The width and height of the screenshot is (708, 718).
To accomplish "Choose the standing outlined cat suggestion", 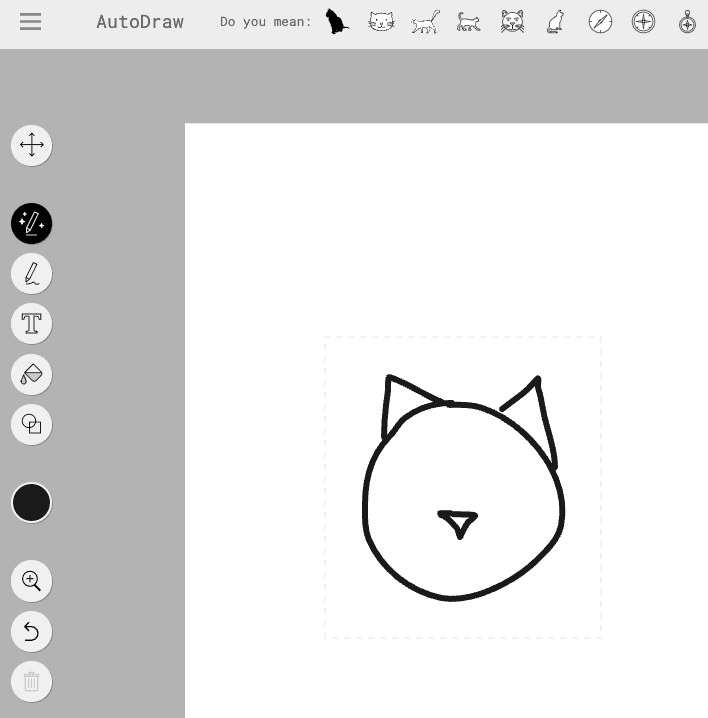I will [x=468, y=21].
